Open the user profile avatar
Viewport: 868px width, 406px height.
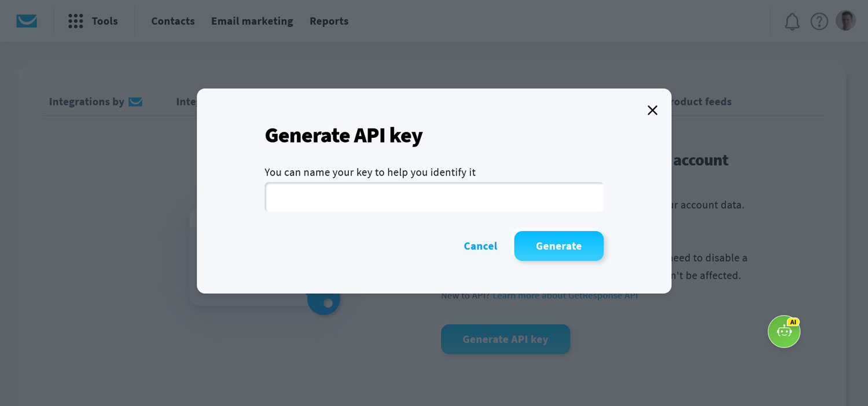pyautogui.click(x=845, y=21)
